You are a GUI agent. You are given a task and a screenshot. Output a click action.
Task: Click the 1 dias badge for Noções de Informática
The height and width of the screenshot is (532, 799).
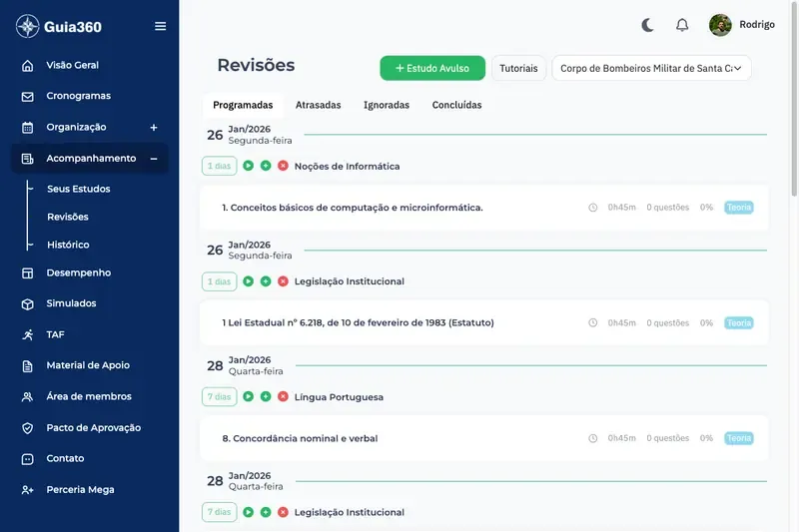coord(219,166)
